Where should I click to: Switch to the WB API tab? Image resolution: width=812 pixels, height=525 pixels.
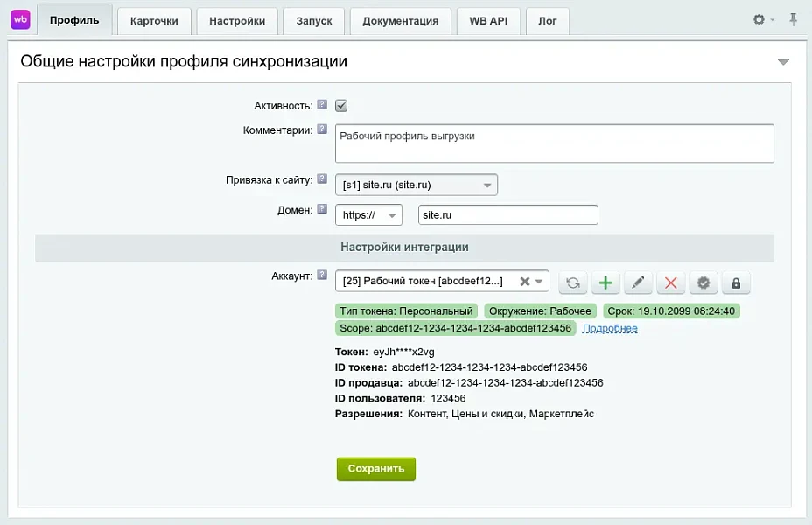488,21
